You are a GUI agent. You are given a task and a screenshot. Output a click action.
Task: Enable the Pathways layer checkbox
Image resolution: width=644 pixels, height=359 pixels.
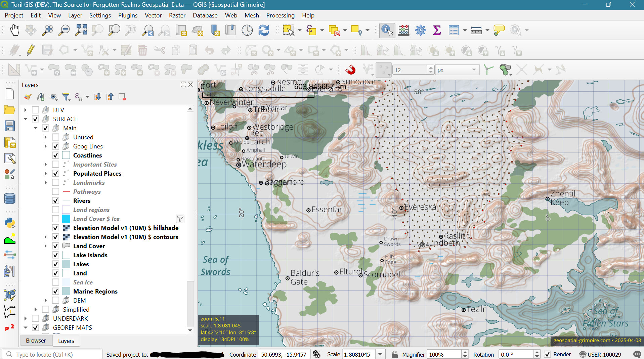click(56, 191)
